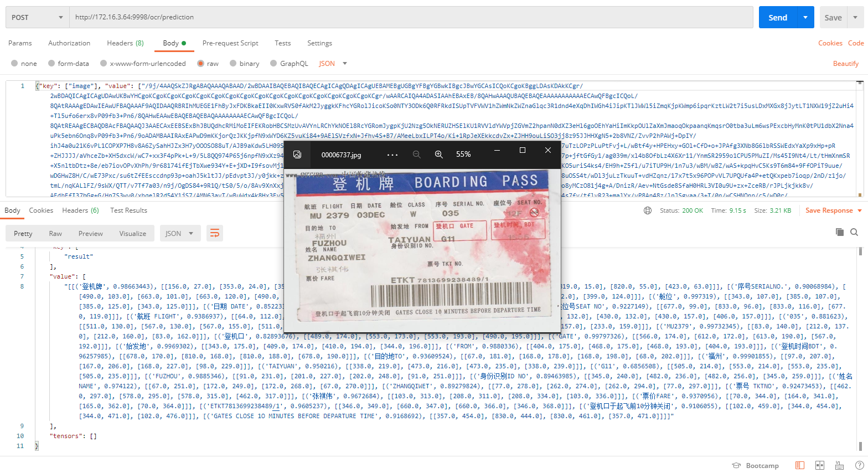Toggle two-pane view layout icon
868x473 pixels.
(800, 465)
